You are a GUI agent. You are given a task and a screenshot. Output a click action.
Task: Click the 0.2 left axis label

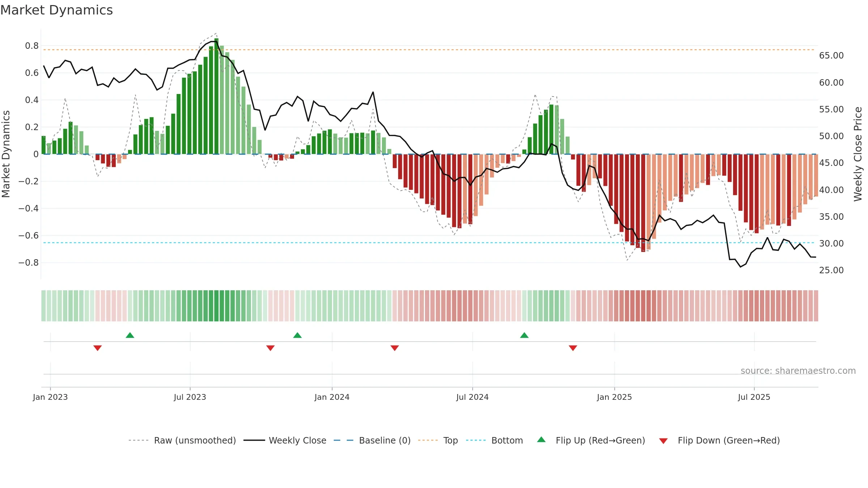[x=32, y=127]
